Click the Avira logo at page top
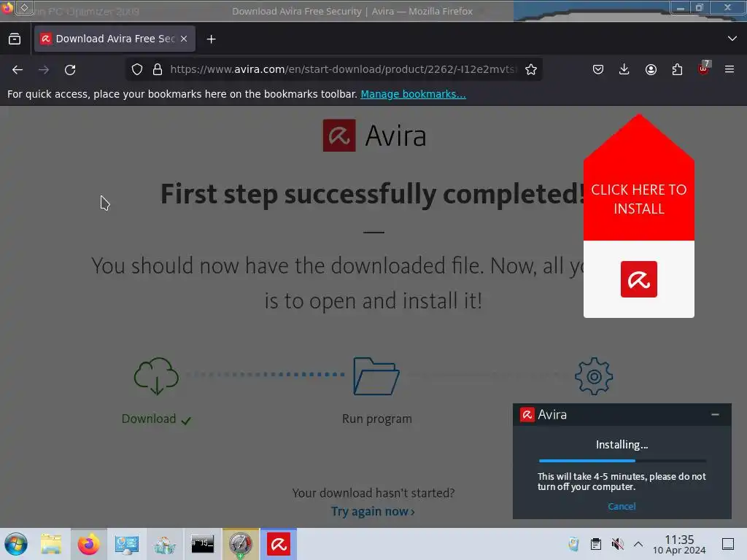 coord(374,136)
